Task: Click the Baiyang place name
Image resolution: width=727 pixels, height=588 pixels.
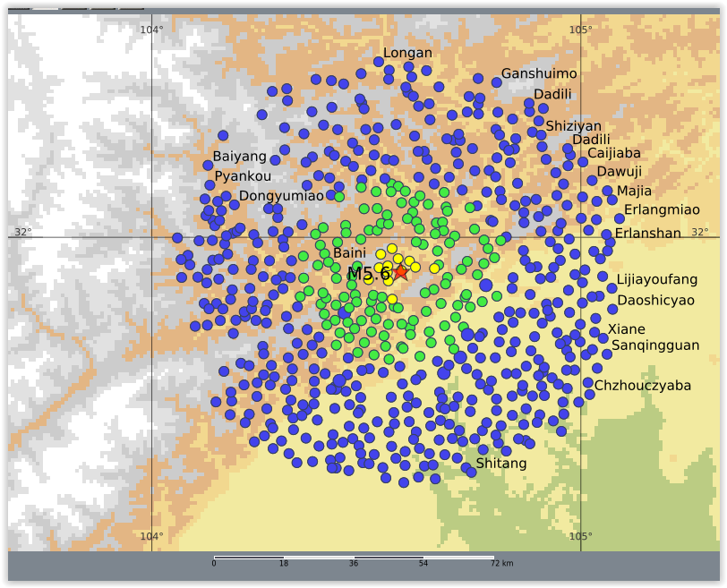Action: click(240, 156)
